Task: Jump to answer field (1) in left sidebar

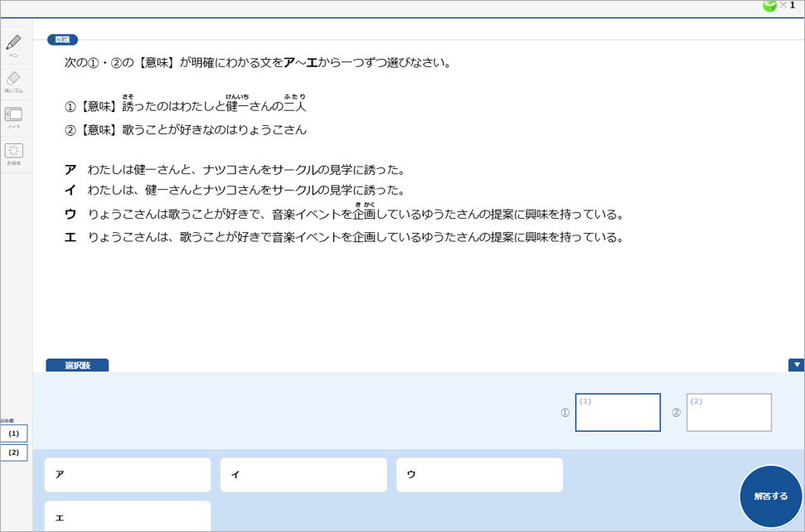Action: click(14, 433)
